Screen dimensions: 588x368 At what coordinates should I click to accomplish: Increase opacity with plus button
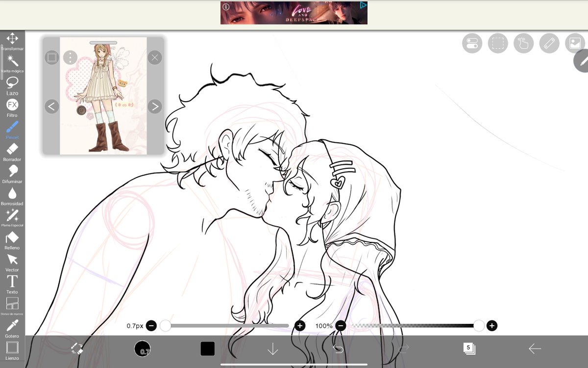(492, 326)
